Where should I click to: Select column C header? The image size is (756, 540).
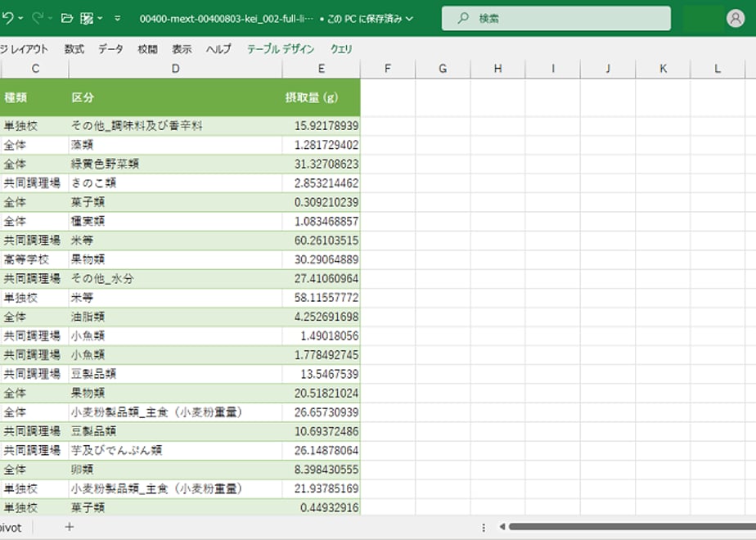(34, 69)
